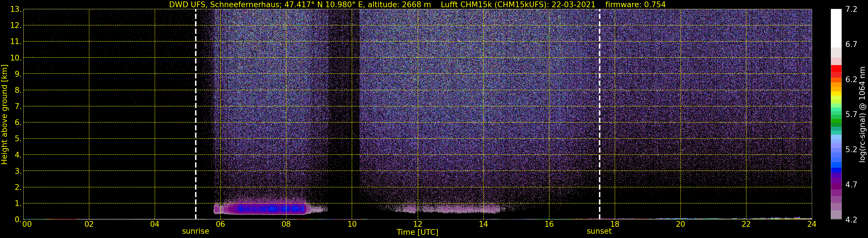Click colorbar value '6.2'

point(851,80)
